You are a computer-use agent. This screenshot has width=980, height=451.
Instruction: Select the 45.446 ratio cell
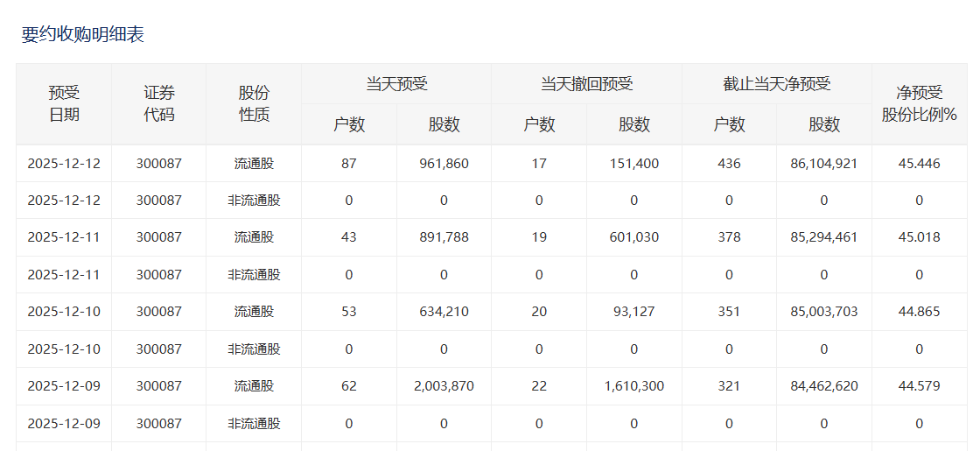(x=920, y=164)
